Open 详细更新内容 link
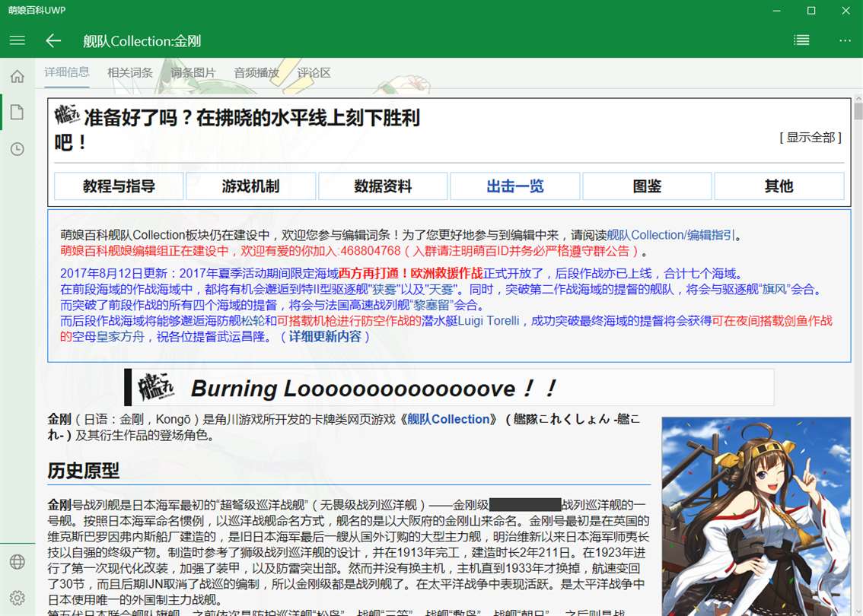The height and width of the screenshot is (616, 863). [325, 336]
